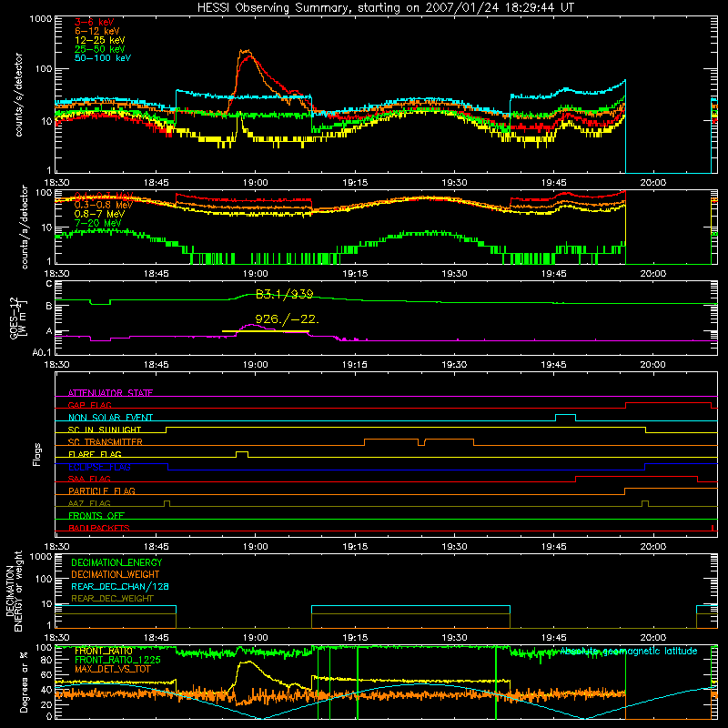Image resolution: width=728 pixels, height=728 pixels.
Task: Choose the green FRONTS_OFF label
Action: coord(96,515)
